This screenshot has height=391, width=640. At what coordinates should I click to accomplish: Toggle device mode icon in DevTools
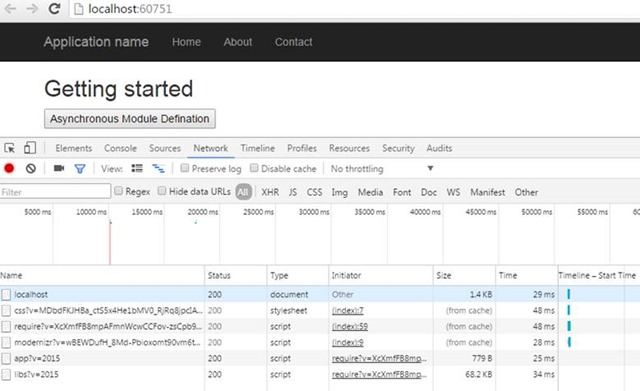click(30, 148)
